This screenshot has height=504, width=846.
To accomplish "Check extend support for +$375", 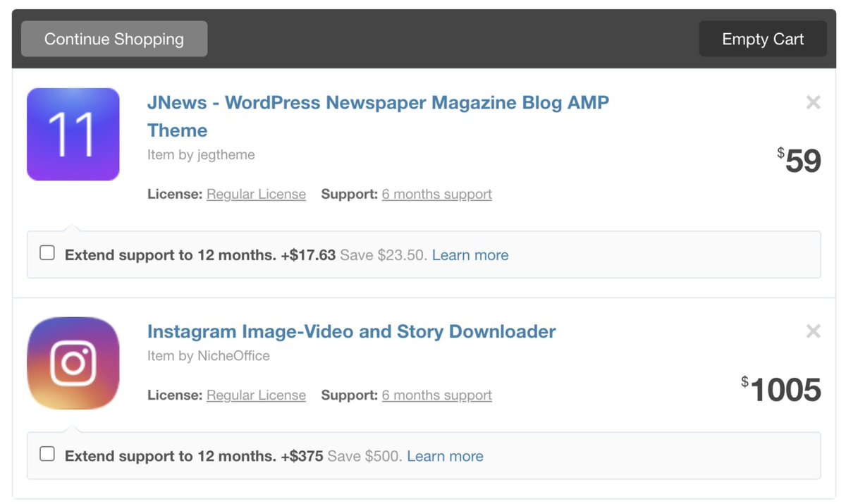I will (x=47, y=454).
